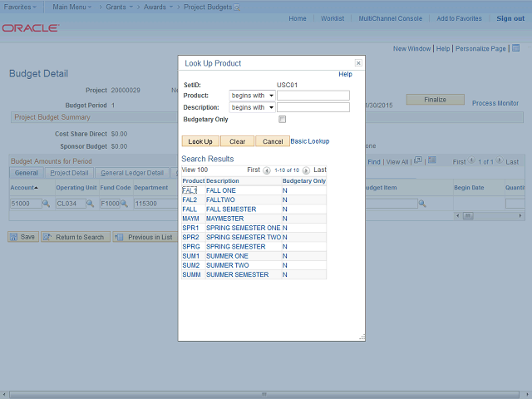Click lookup magnifier next to Operating Unit field
The width and height of the screenshot is (532, 399).
point(91,204)
